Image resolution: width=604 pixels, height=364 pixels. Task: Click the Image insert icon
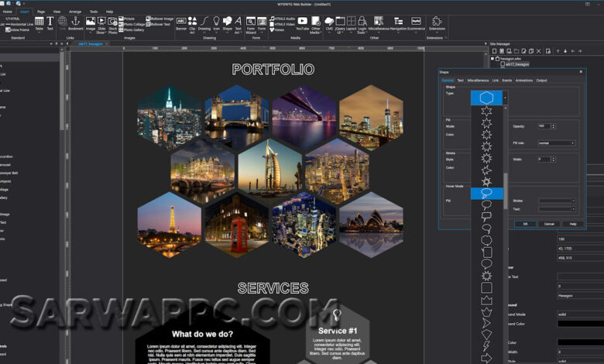point(91,23)
